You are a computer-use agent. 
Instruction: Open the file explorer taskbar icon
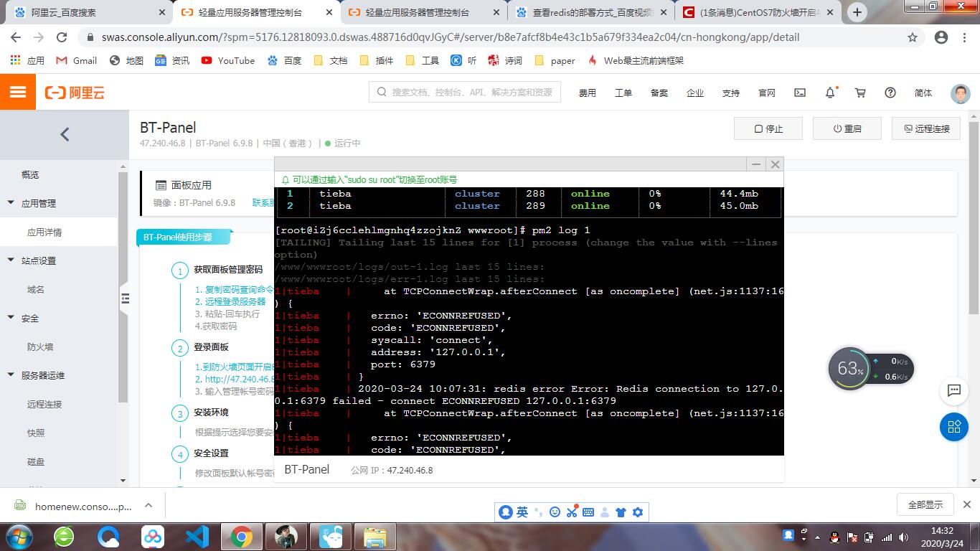(374, 537)
